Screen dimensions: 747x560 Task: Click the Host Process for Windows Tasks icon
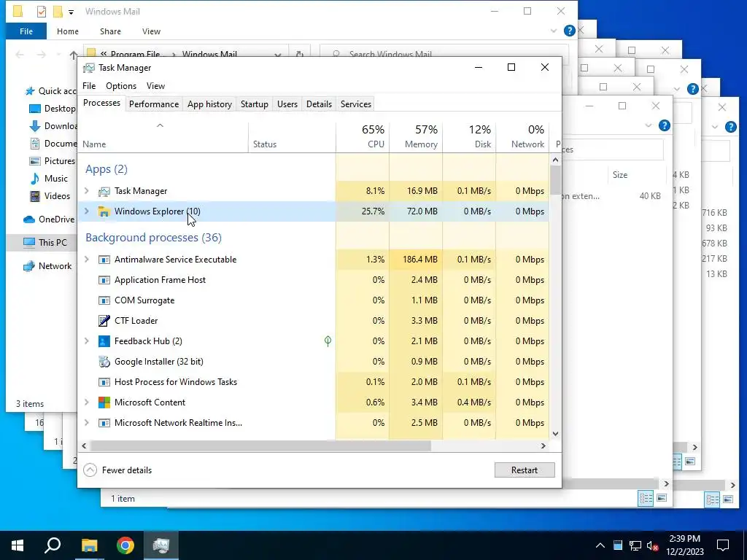pos(104,382)
